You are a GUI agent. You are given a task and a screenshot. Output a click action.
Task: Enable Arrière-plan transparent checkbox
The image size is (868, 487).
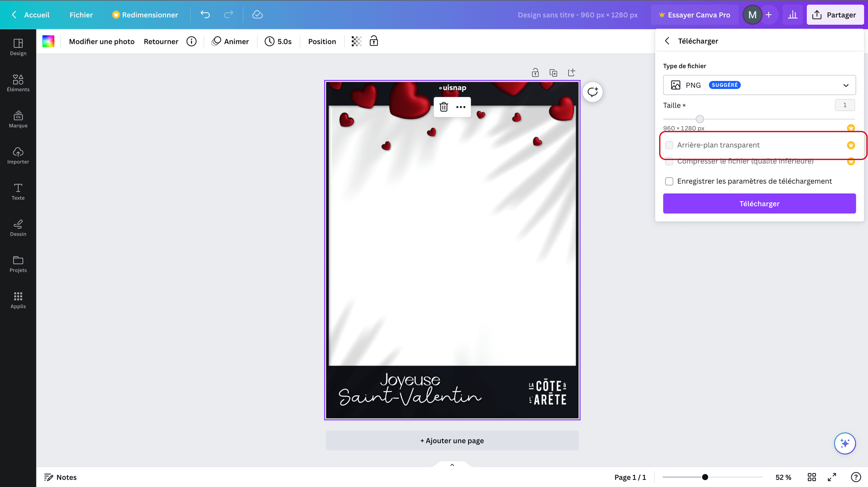point(669,145)
